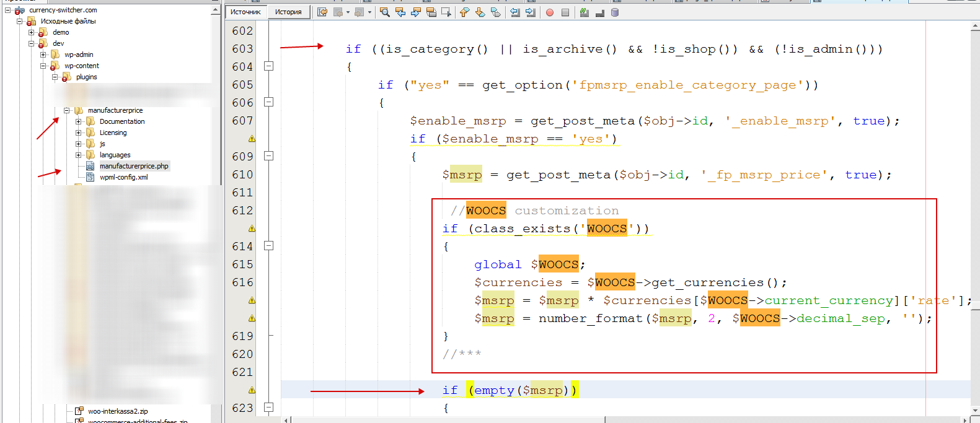Screen dimensions: 980x423
Task: Select woo-interkassa2.zip in the tree
Action: pos(118,411)
